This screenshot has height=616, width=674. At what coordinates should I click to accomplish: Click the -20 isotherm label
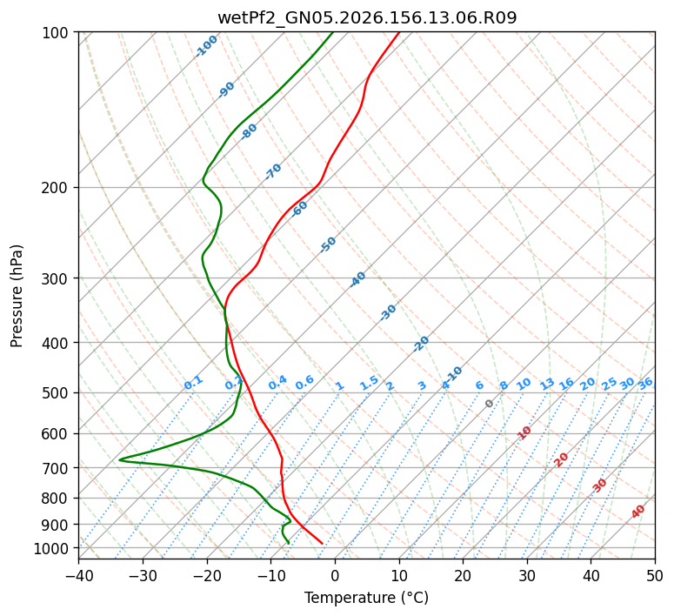click(x=421, y=344)
